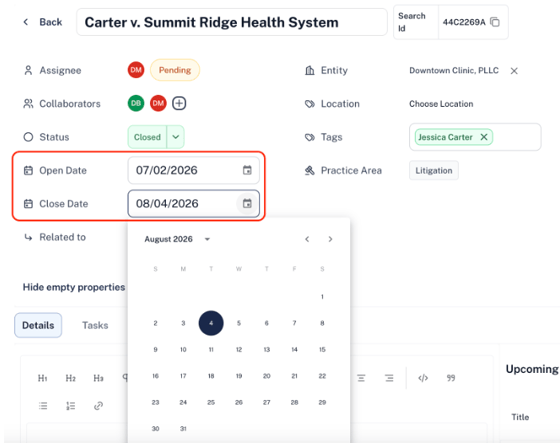Click Hide empty properties
The width and height of the screenshot is (560, 443).
pos(74,287)
